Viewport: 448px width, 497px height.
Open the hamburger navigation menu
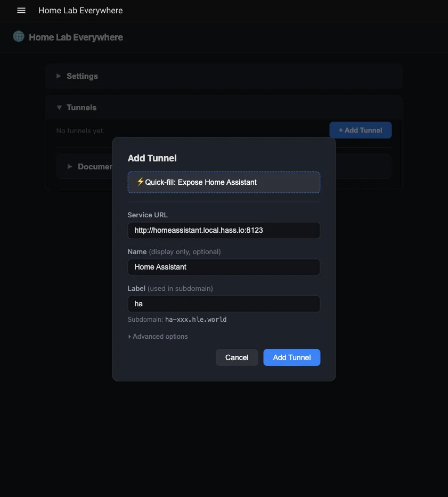(x=21, y=10)
